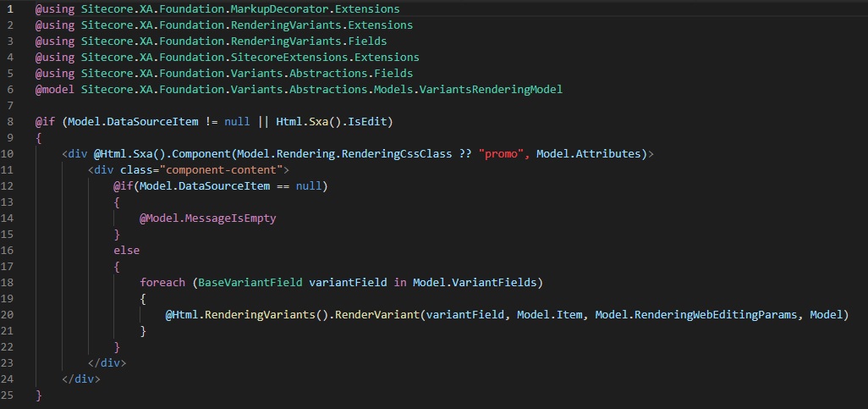Click 'Model.Attributes' on line 10
868x409 pixels.
[589, 154]
